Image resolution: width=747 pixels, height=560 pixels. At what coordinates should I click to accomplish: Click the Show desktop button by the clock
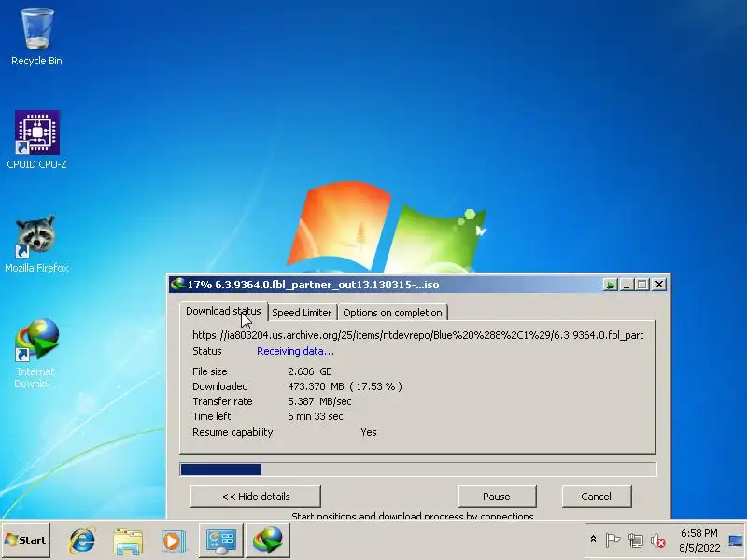(736, 540)
